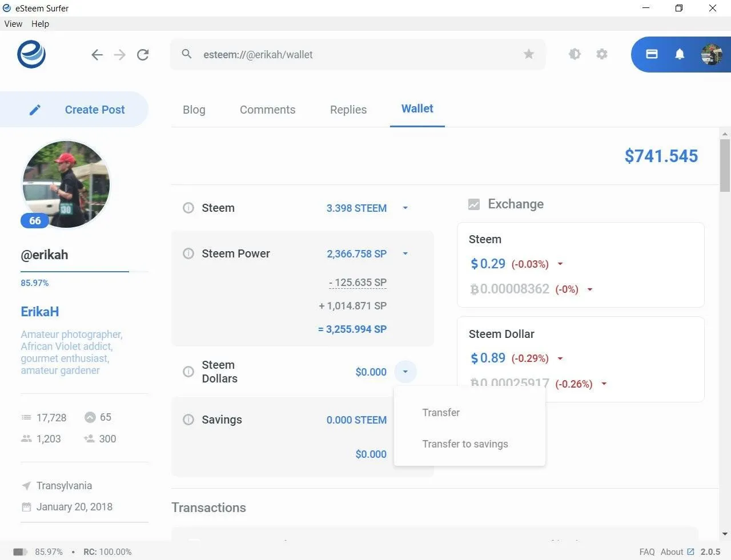Viewport: 731px width, 560px height.
Task: Open the user avatar menu in header
Action: tap(712, 54)
